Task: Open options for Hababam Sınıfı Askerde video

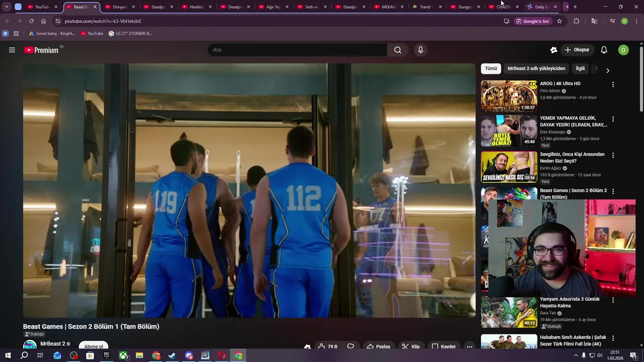Action: click(613, 338)
